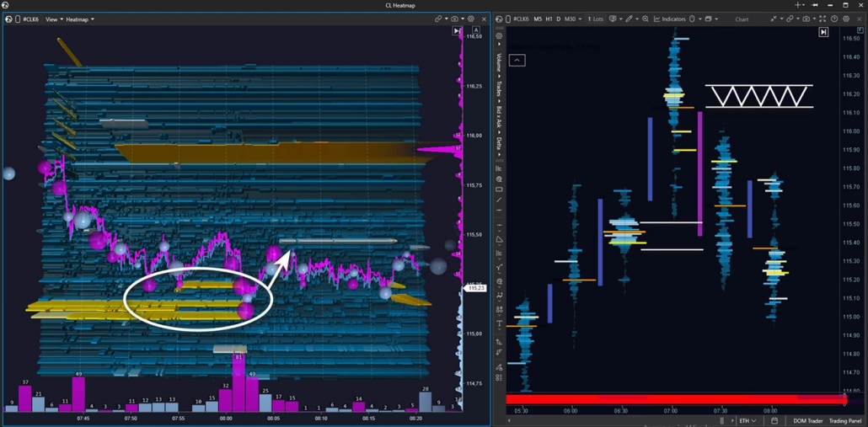Open the M30 timeframe dropdown

point(571,19)
